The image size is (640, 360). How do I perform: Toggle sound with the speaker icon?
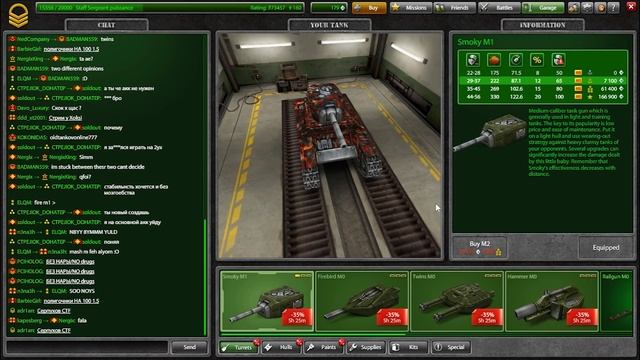600,8
